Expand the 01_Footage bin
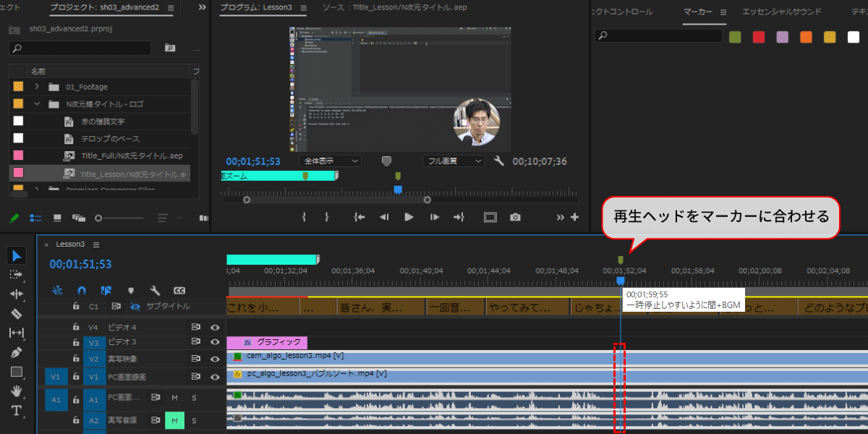Screen dimensions: 868x434 pos(36,87)
